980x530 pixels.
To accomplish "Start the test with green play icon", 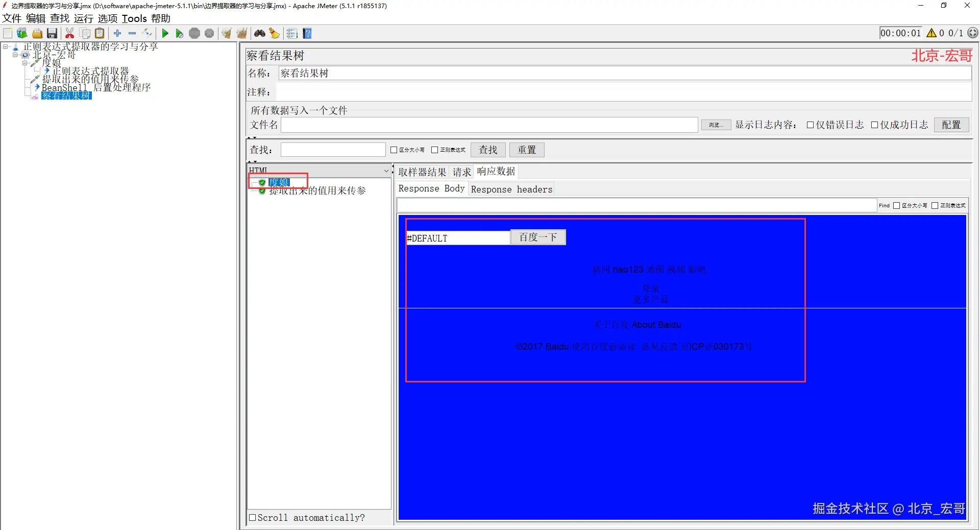I will coord(165,34).
